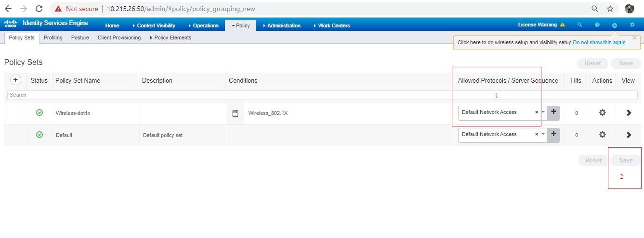Switch to the Profiling tab

pos(53,38)
